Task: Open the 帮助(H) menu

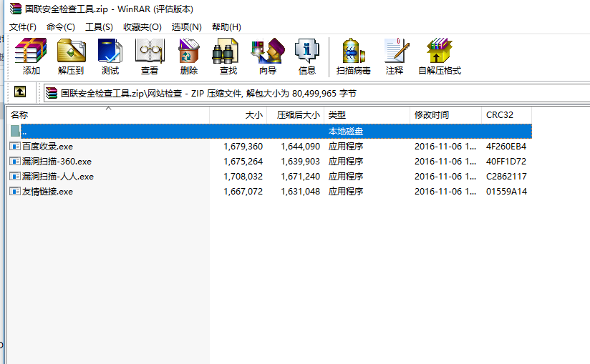Action: pos(226,27)
